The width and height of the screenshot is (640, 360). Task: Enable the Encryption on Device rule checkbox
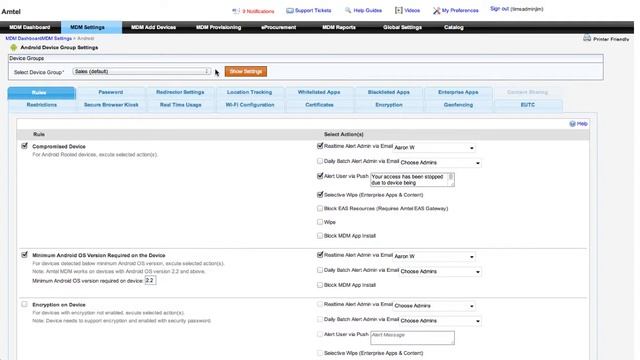point(24,304)
